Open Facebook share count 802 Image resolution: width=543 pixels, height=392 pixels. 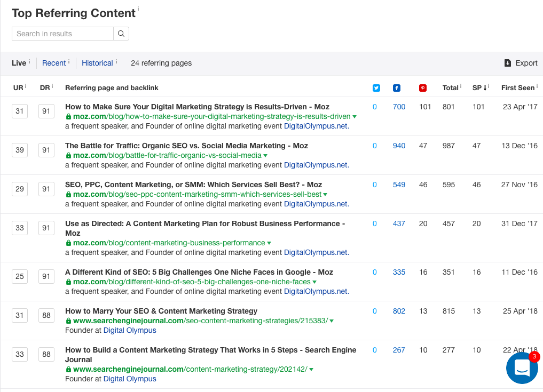[x=399, y=311]
